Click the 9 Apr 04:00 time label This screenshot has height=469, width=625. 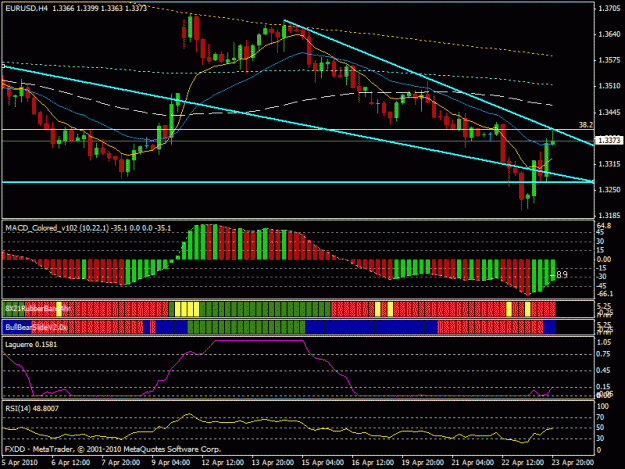pyautogui.click(x=171, y=463)
